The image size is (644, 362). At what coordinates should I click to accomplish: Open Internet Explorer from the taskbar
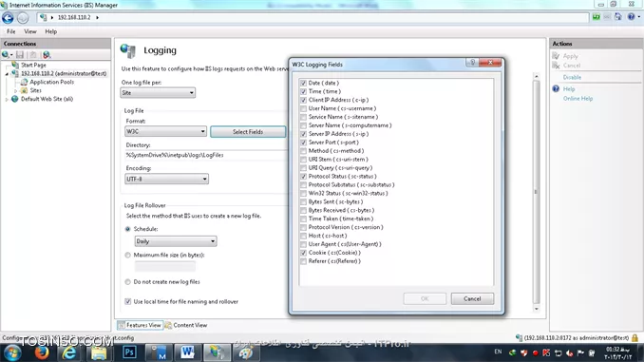(x=69, y=352)
